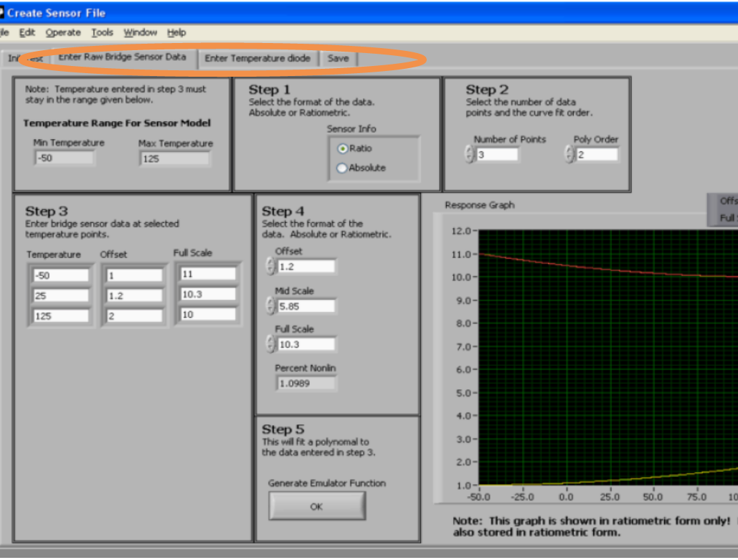Click the Full Scale cell with value 11
The width and height of the screenshot is (738, 560).
(207, 274)
